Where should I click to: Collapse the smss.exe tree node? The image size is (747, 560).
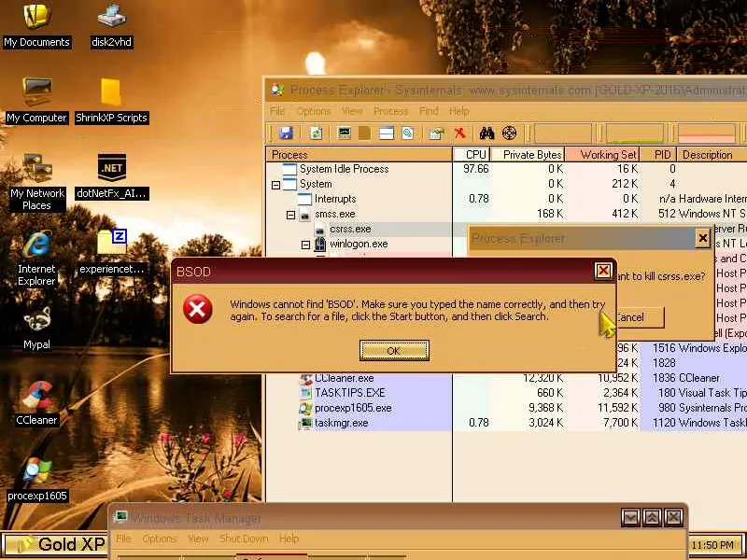coord(290,215)
